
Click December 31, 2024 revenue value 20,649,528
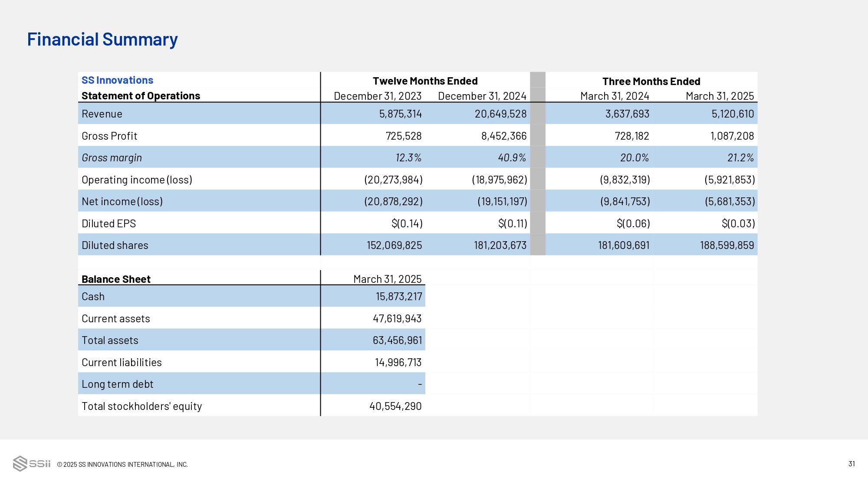point(500,114)
